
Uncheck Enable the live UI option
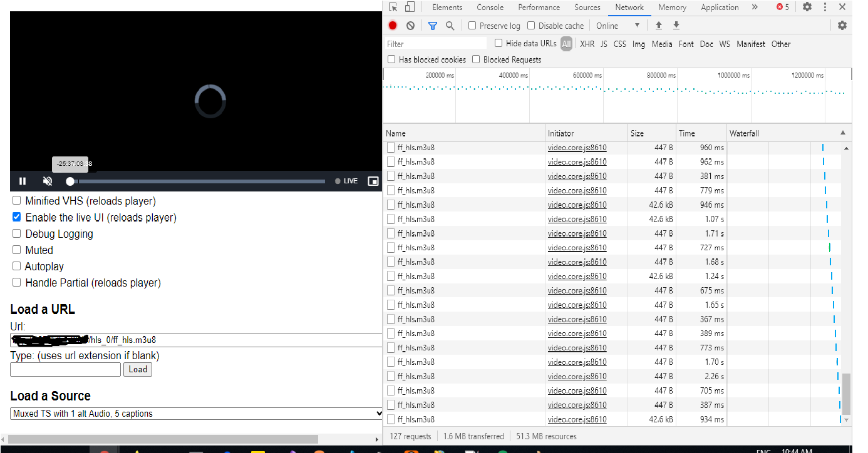pos(16,217)
